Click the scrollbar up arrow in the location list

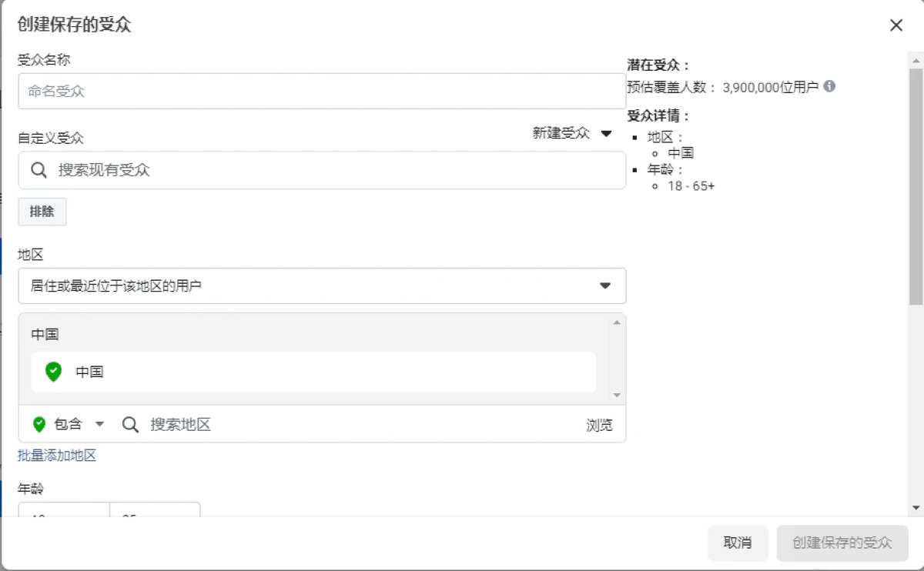[618, 322]
